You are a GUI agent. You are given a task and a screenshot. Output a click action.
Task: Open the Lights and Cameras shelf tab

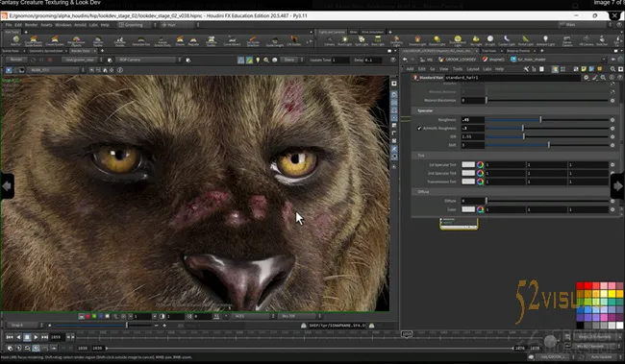point(332,32)
